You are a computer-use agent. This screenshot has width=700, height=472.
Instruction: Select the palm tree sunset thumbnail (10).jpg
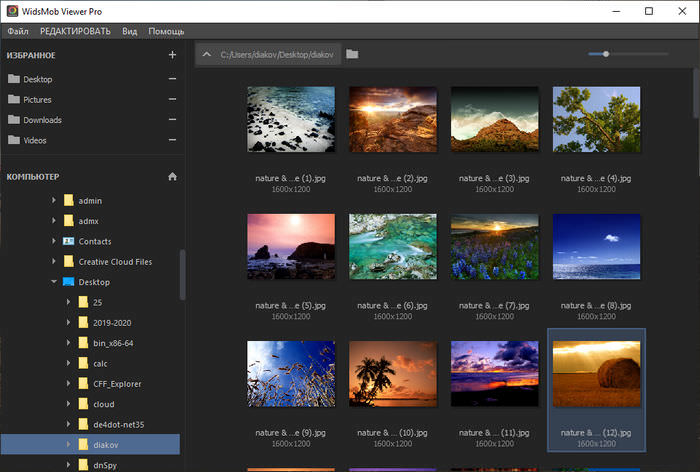[x=392, y=375]
